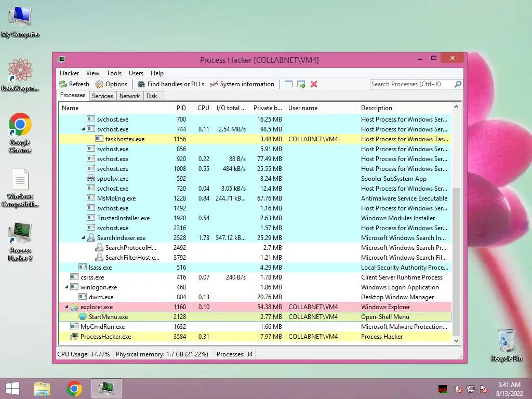Click the red X kill window icon
Screen dimensions: 532x399
[x=314, y=84]
